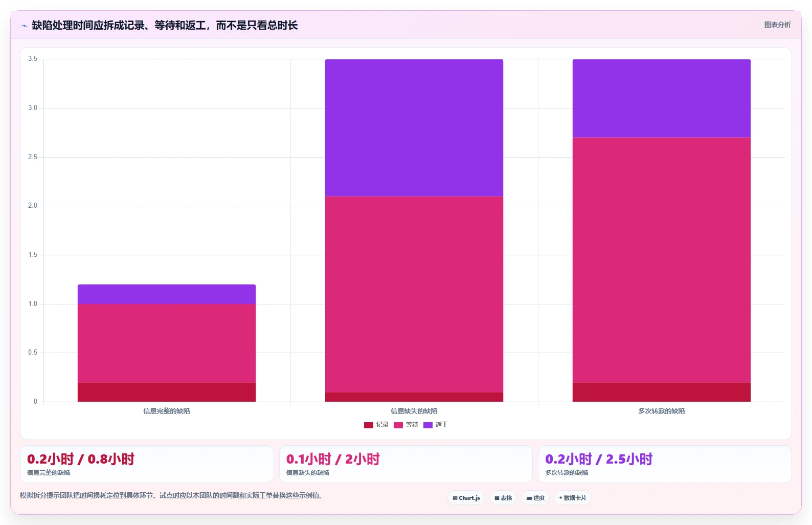Toggle the 等待 legend color box
The image size is (812, 525).
(398, 425)
